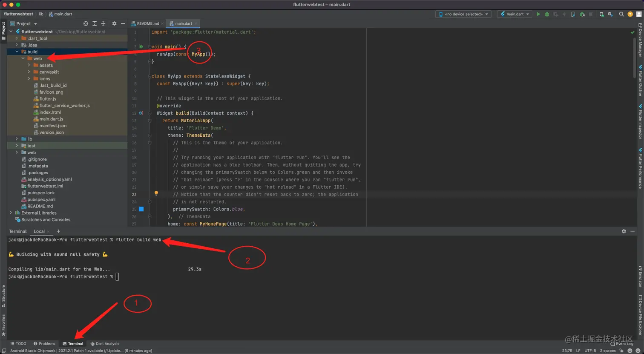Click the UTF-8 encoding in status bar
This screenshot has height=354, width=644.
(590, 351)
